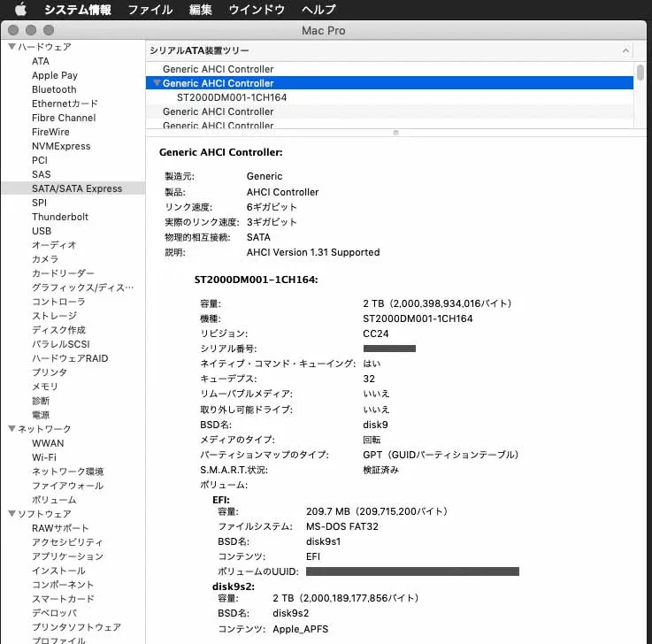Click the BSD name value disk9

pos(375,425)
